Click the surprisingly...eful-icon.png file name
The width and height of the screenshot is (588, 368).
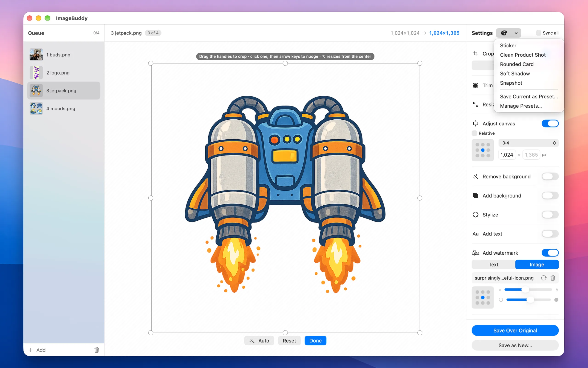point(504,278)
